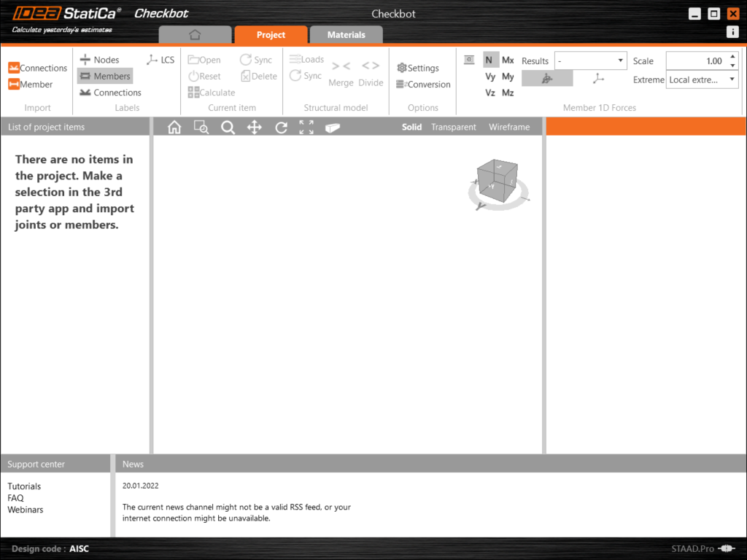
Task: Toggle the Nodes labels display
Action: click(99, 60)
